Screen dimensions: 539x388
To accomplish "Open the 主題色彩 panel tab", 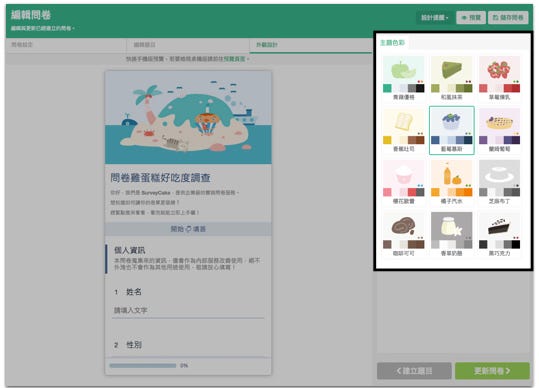I will tap(392, 43).
